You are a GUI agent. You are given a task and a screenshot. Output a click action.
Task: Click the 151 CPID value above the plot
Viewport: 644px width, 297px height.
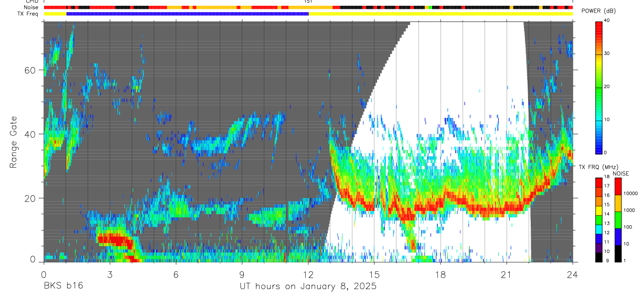point(308,2)
